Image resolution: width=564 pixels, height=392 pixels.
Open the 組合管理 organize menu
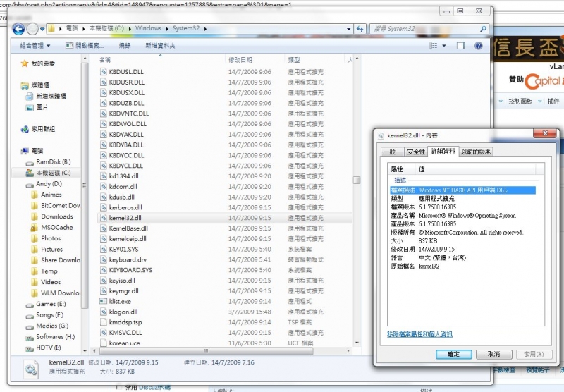(x=35, y=46)
